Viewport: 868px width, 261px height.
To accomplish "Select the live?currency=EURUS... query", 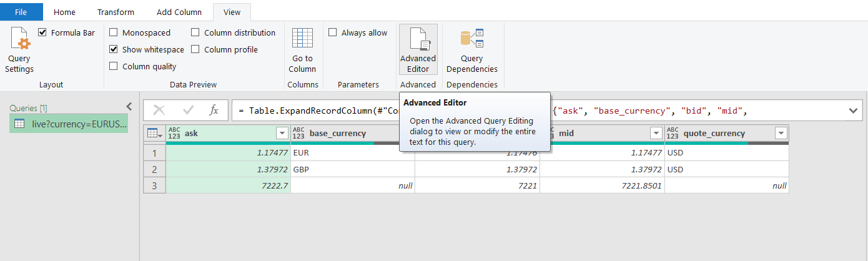I will coord(69,124).
